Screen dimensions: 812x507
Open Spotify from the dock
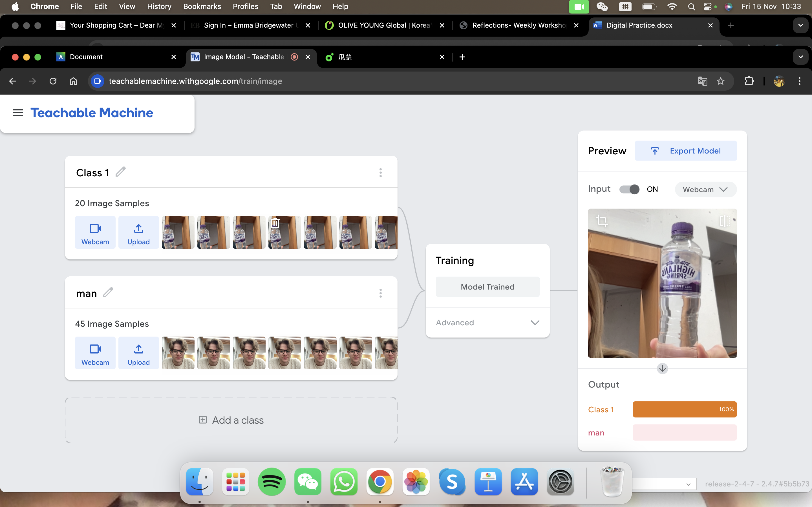pyautogui.click(x=272, y=482)
